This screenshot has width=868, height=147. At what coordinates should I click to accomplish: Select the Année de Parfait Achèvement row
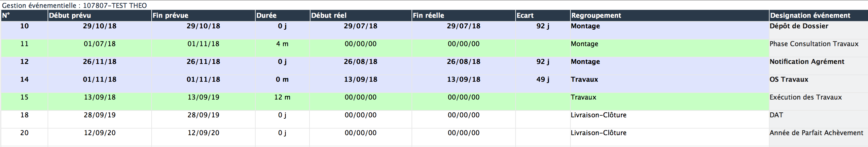pos(434,137)
